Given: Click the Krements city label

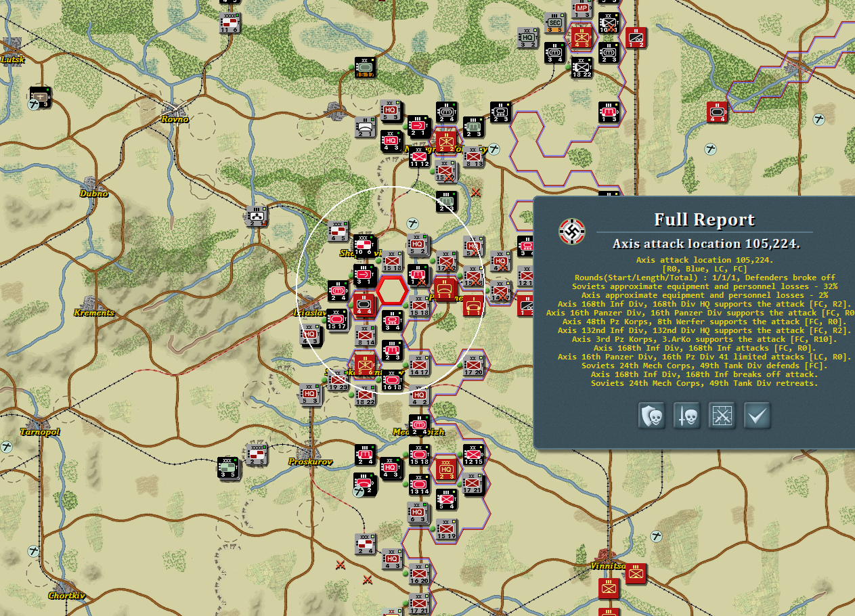Looking at the screenshot, I should point(94,313).
